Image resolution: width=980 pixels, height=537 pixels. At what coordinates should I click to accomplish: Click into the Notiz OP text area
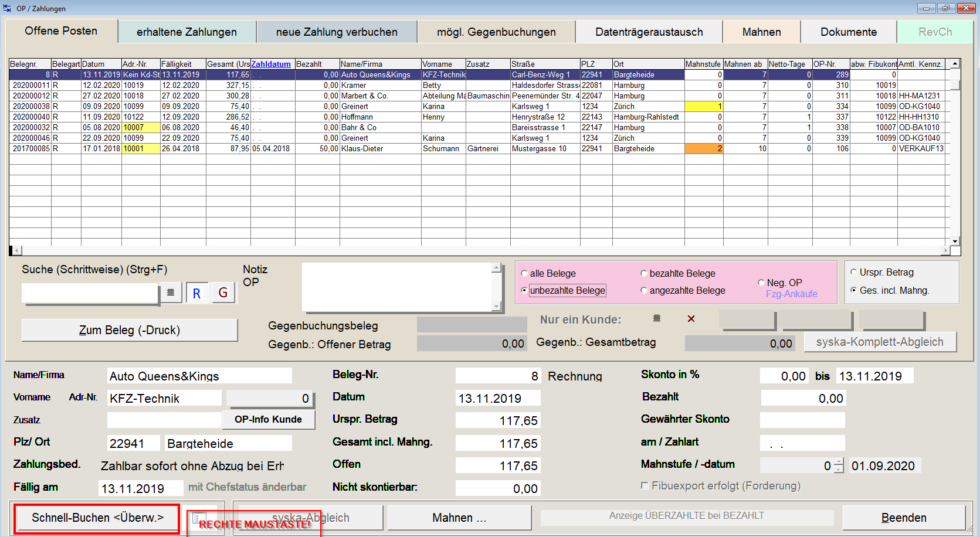click(x=397, y=287)
